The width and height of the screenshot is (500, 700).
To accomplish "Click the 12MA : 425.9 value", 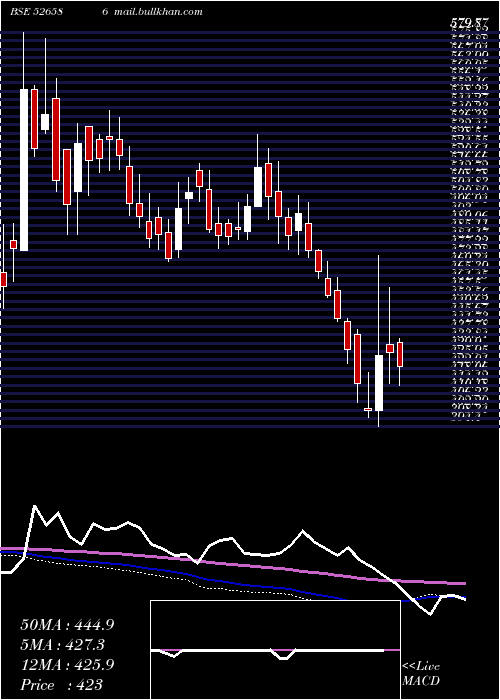I will 67,665.
